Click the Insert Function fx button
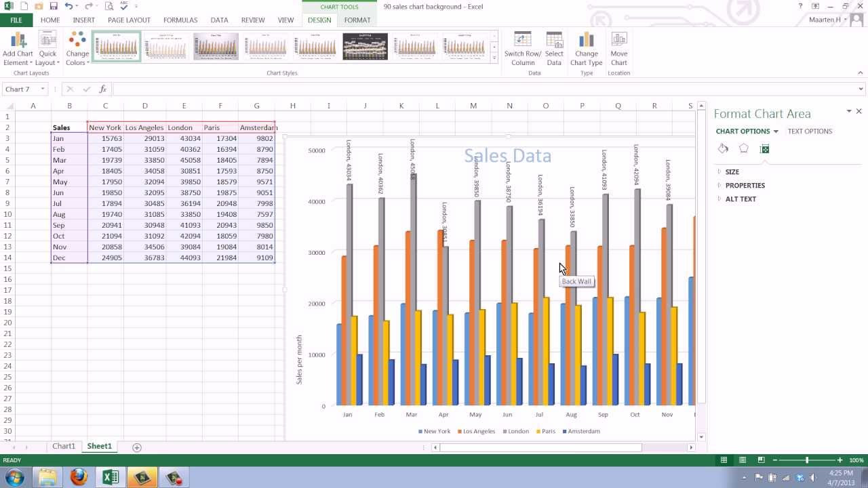Viewport: 868px width, 488px height. (x=103, y=89)
